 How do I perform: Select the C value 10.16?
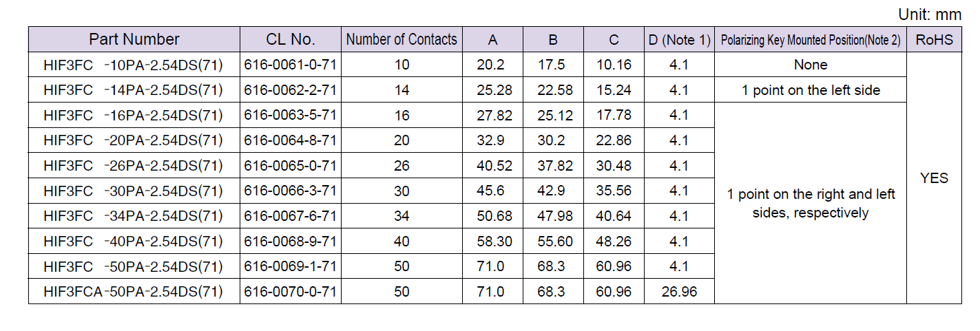(x=614, y=65)
